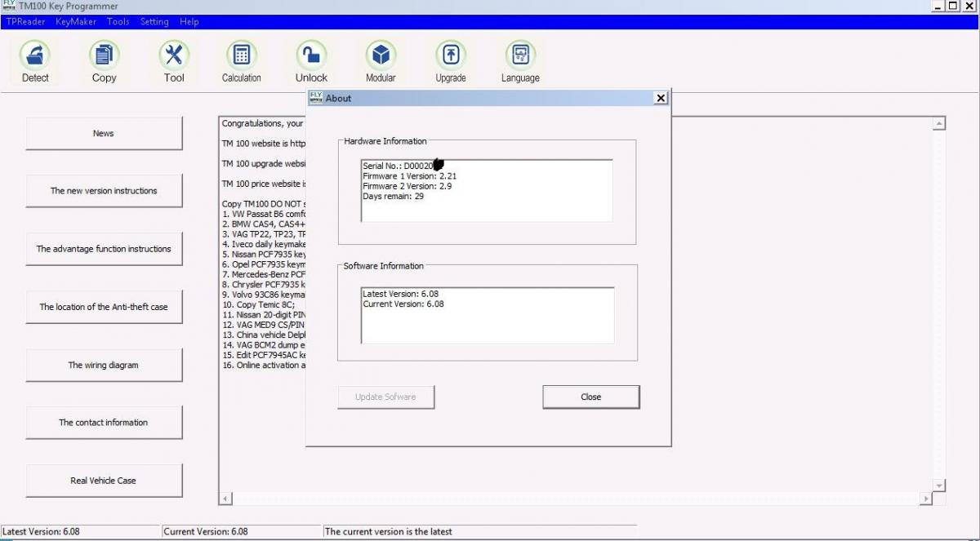Click the Upgrade arrow icon
The height and width of the screenshot is (541, 980).
(x=451, y=55)
